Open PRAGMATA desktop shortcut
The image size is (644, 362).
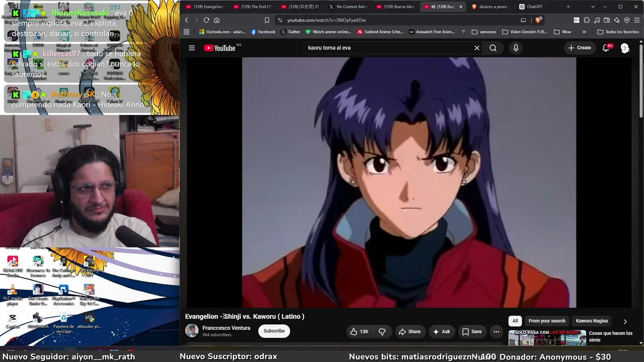[x=38, y=321]
